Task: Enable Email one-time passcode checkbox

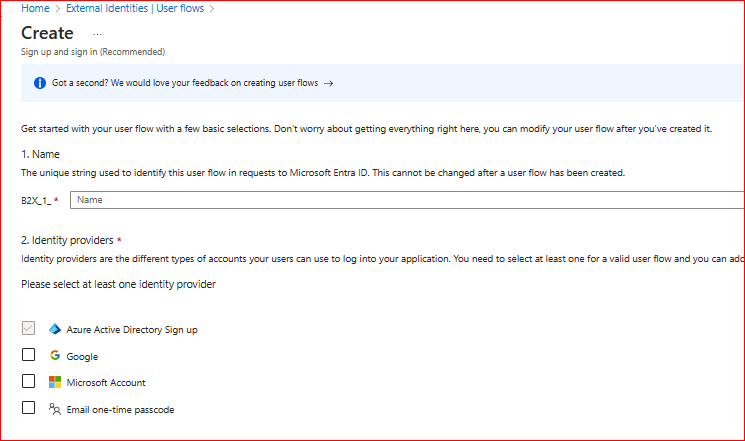Action: tap(29, 408)
